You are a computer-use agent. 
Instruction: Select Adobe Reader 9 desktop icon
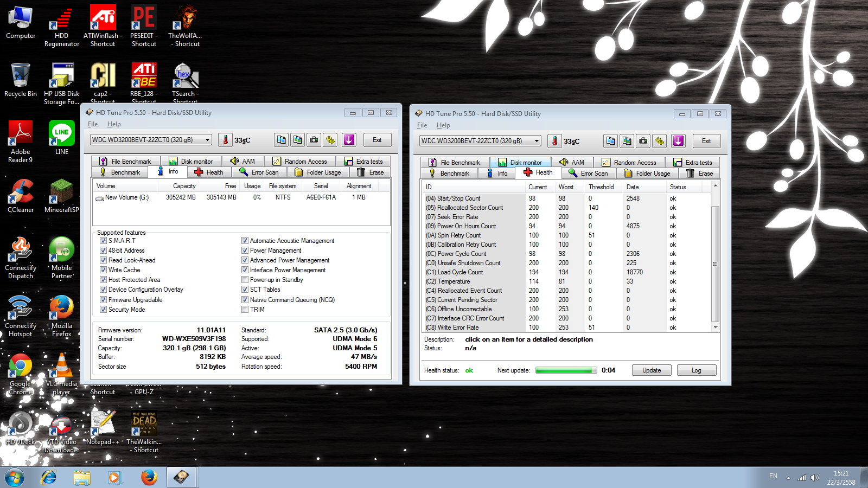[x=21, y=142]
